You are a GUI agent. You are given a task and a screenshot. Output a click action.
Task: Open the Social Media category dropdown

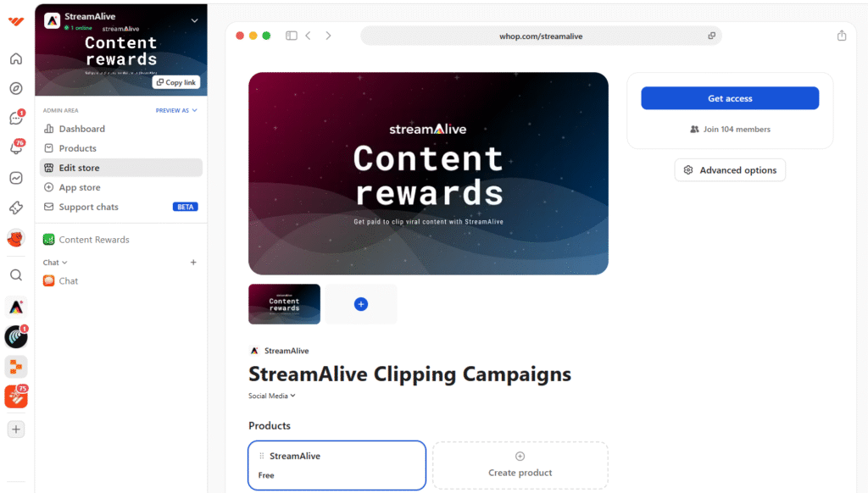pos(272,396)
